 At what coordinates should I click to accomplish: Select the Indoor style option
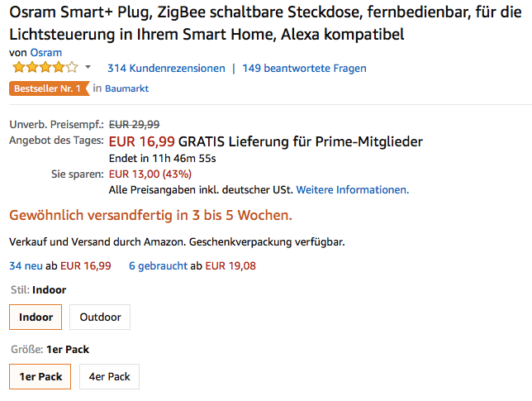36,317
